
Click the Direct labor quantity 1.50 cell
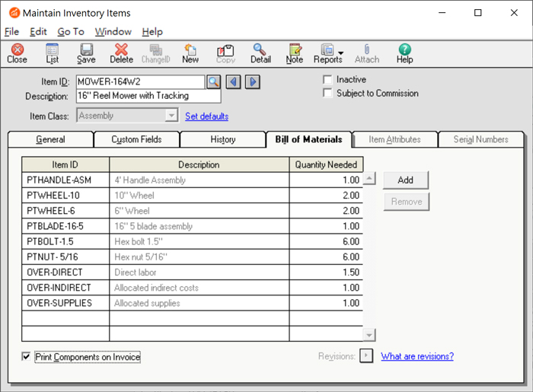point(326,272)
